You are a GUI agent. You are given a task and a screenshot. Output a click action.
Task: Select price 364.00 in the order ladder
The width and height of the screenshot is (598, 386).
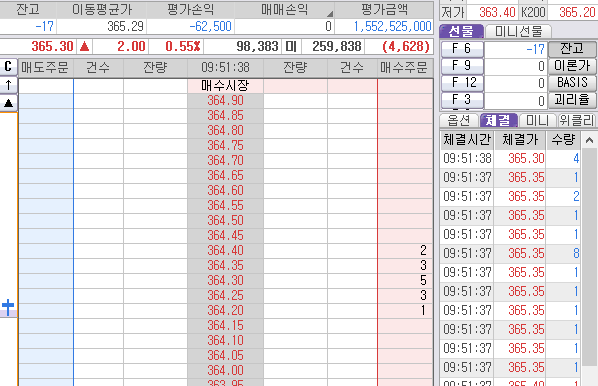coord(225,371)
